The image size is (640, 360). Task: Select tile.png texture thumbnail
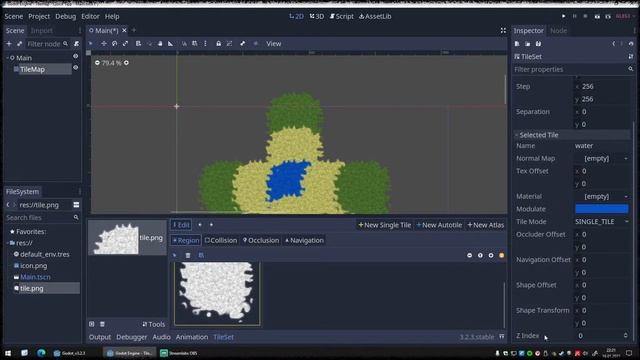(x=127, y=238)
